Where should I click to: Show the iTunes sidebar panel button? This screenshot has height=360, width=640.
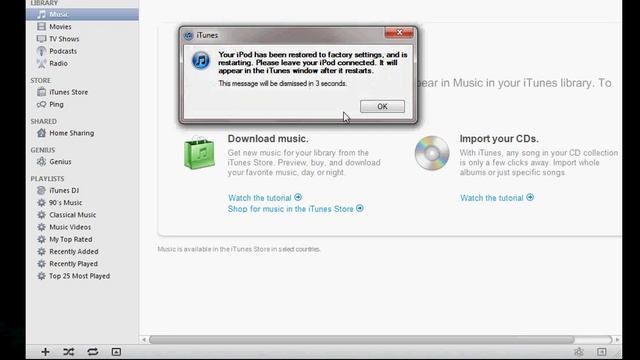(602, 352)
